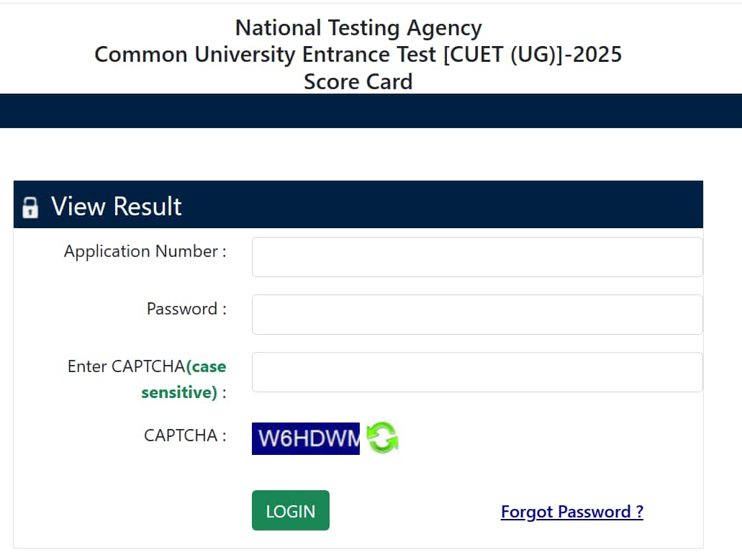Viewport: 742px width, 560px height.
Task: Click the Score Card heading
Action: pos(358,81)
